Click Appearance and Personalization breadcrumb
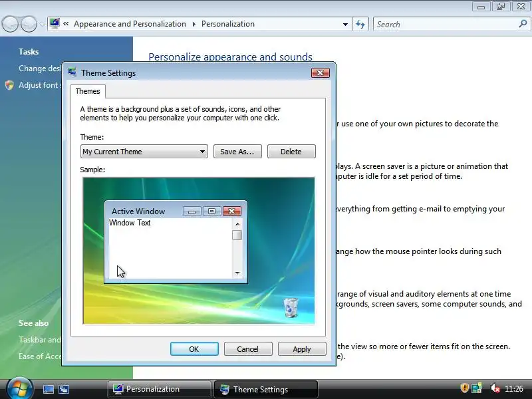Image resolution: width=532 pixels, height=399 pixels. pyautogui.click(x=130, y=24)
